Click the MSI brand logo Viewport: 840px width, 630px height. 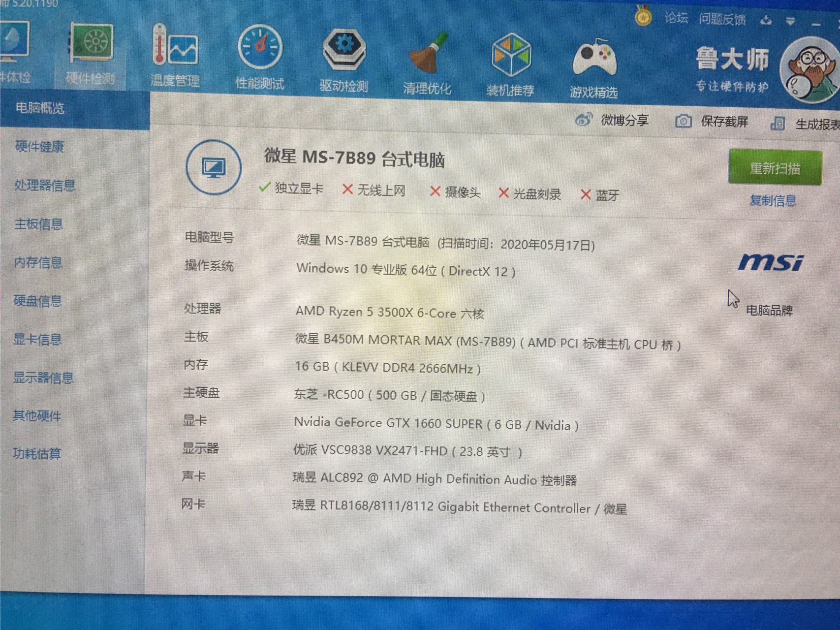tap(771, 262)
